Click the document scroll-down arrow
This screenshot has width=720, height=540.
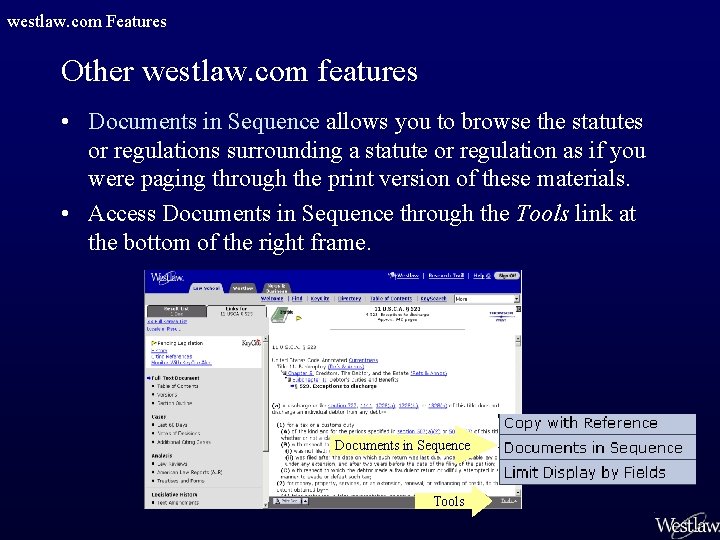[x=518, y=492]
